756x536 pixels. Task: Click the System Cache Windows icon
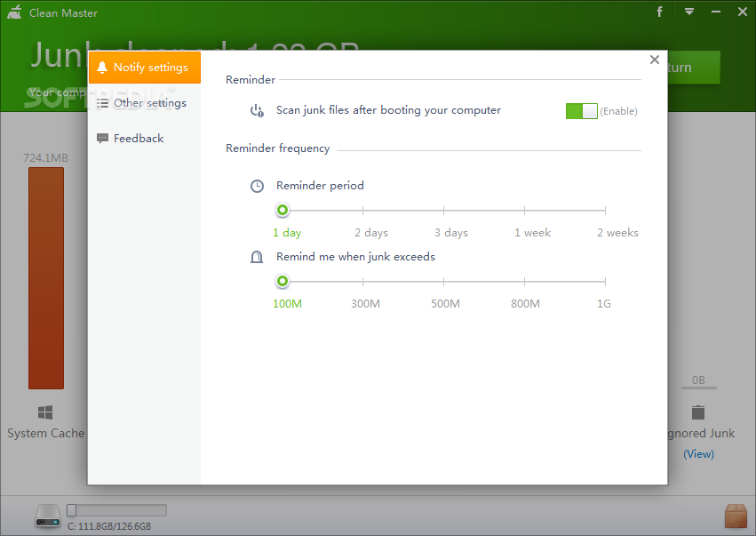coord(45,412)
